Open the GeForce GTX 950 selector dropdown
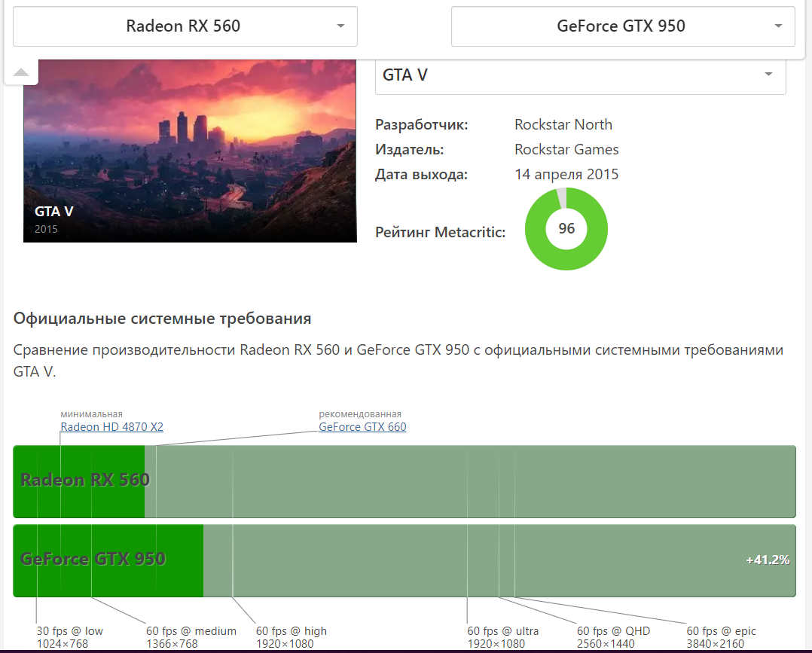Image resolution: width=812 pixels, height=653 pixels. 623,26
